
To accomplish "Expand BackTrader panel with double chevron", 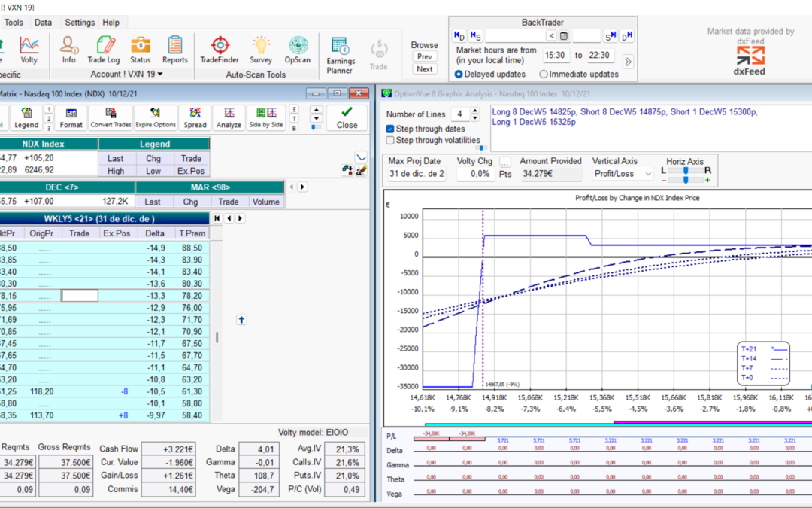I will [628, 62].
